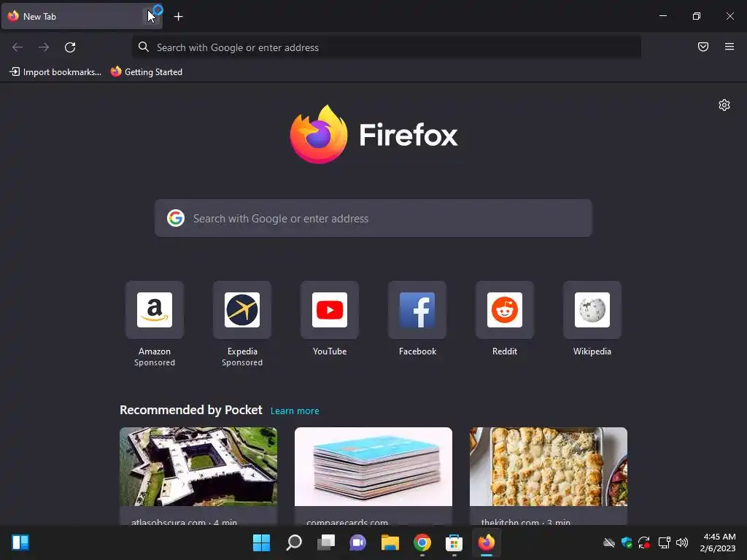The width and height of the screenshot is (747, 560).
Task: Click the Google logo in search box
Action: click(x=176, y=218)
